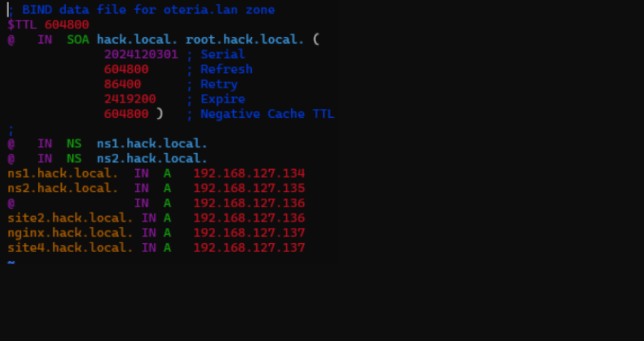Click the IP address 192.168.127.134

tap(249, 173)
